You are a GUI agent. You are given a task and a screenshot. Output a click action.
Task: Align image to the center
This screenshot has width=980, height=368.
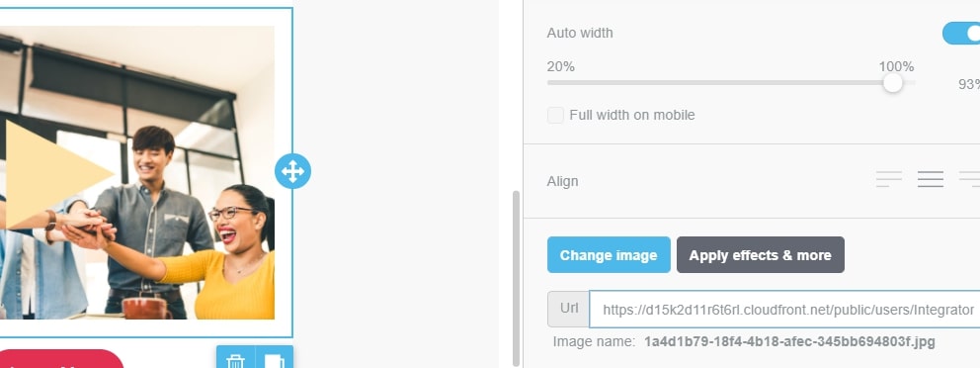point(930,180)
